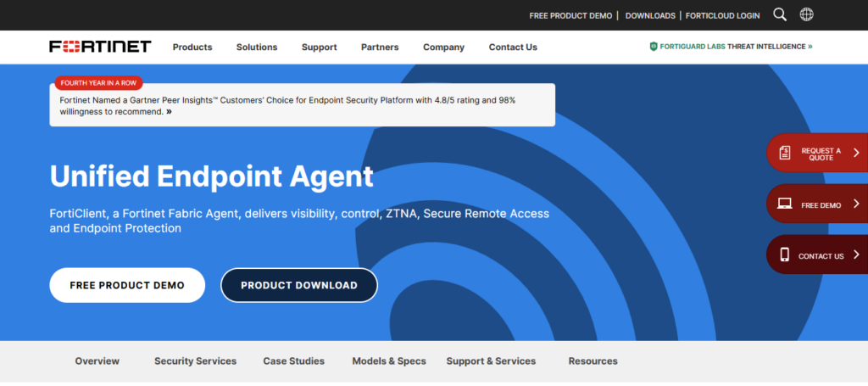
Task: Open the FortiCloud Login link
Action: [x=722, y=15]
